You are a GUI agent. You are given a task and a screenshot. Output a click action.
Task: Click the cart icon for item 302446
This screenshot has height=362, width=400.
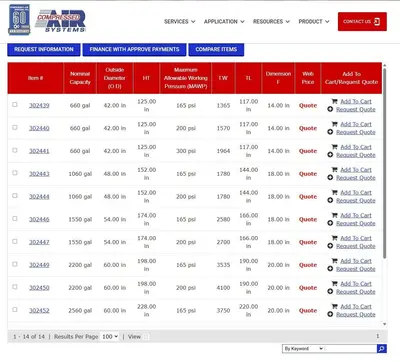(335, 215)
